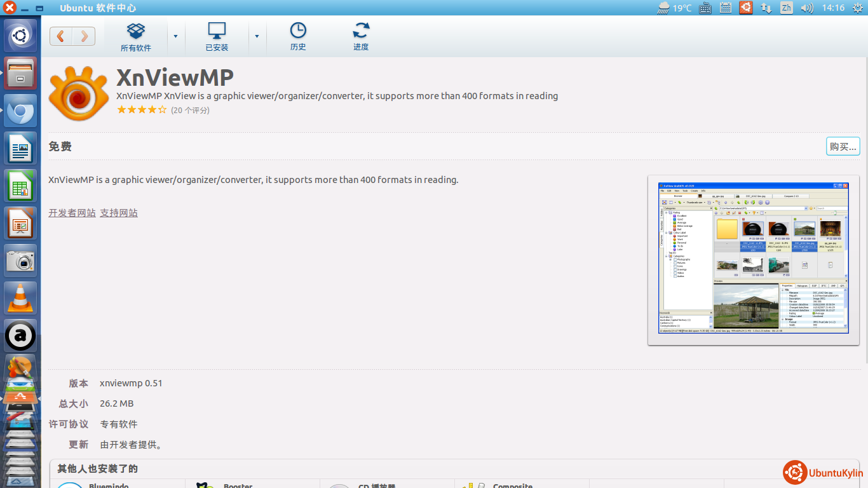The image size is (868, 488).
Task: Open the 历史 (History) view
Action: click(298, 37)
